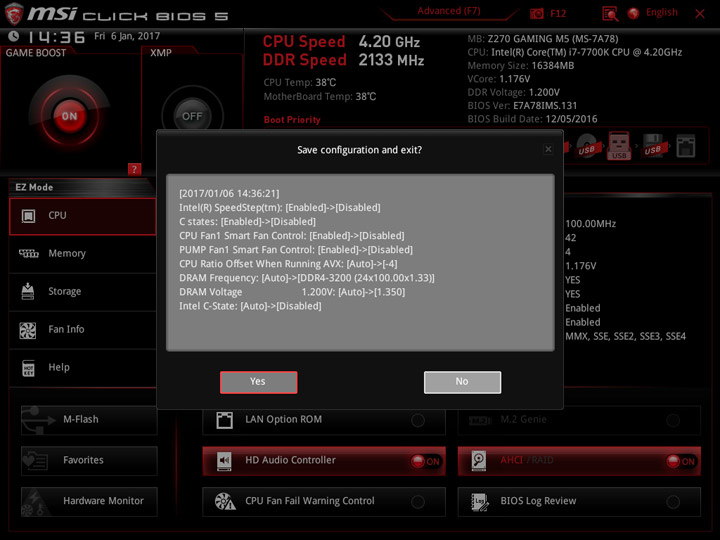Select the USB floppy boot device icon
720x540 pixels.
point(652,146)
